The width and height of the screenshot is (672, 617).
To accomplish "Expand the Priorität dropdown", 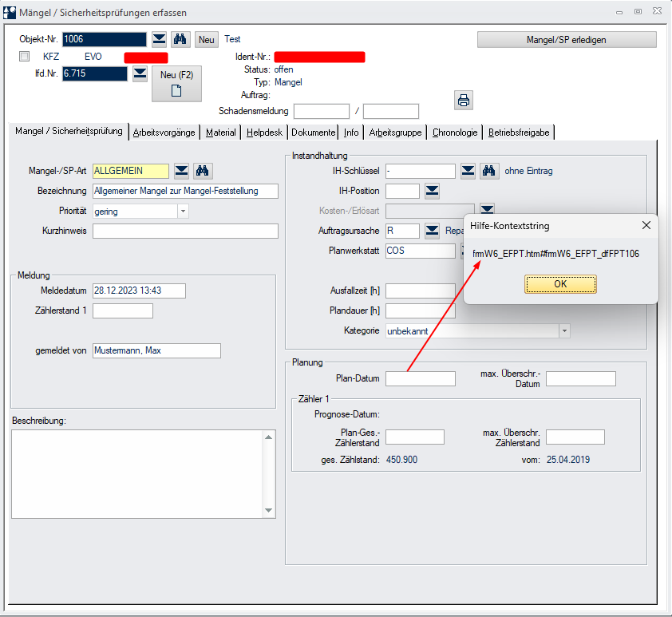I will (183, 211).
